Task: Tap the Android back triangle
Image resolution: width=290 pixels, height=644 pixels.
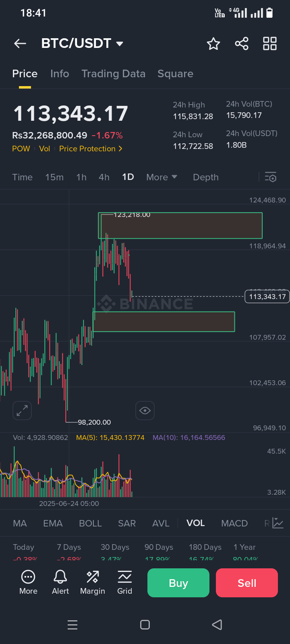Action: 217,625
